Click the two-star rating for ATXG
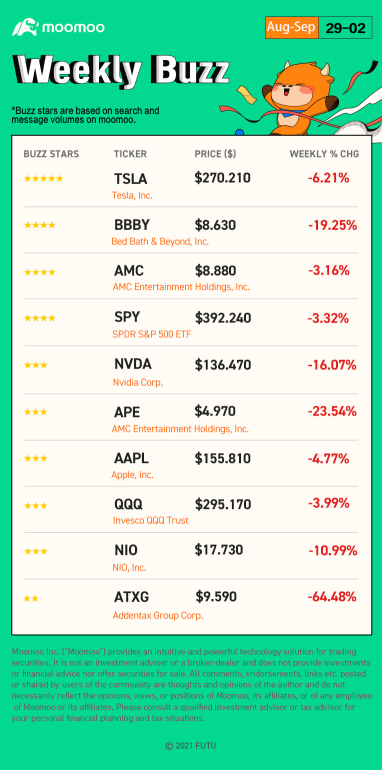 pos(31,599)
